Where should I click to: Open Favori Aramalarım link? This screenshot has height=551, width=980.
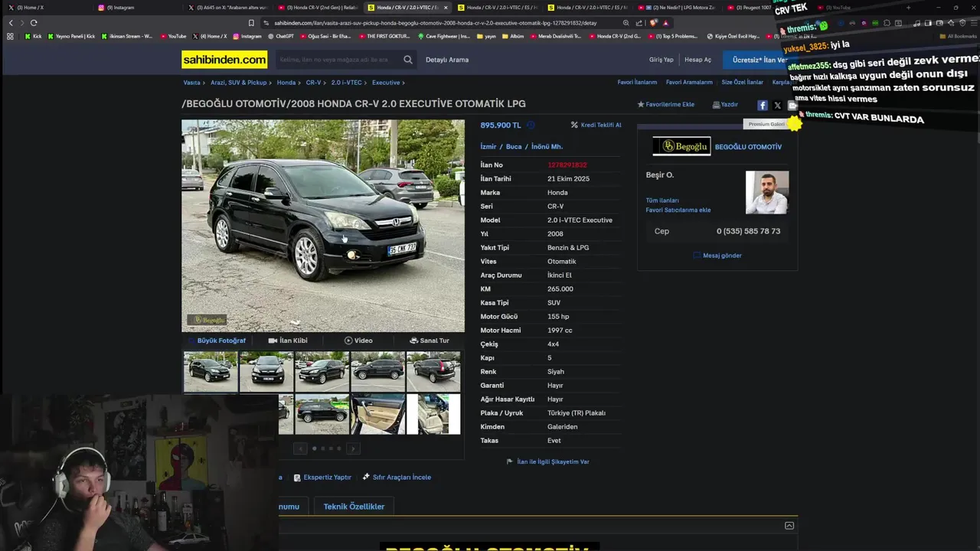coord(689,83)
